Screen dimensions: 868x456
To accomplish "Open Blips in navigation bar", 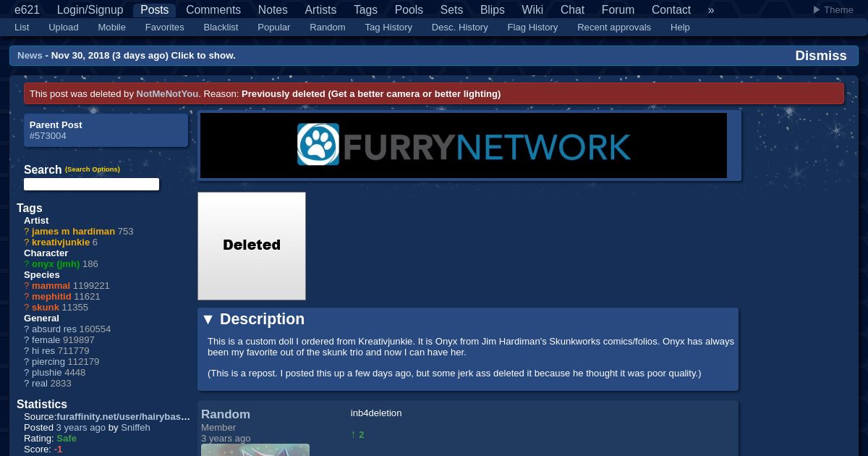I will (x=493, y=10).
